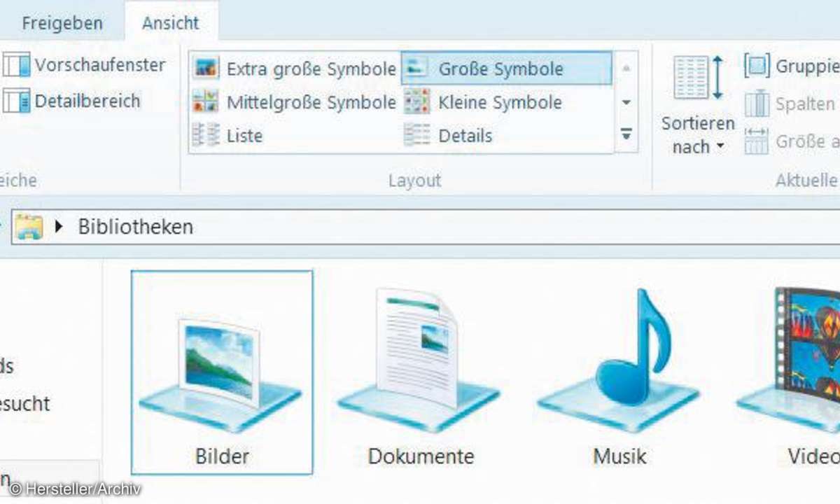Viewport: 840px width, 504px height.
Task: Select the Große Symbole layout option
Action: coord(506,69)
